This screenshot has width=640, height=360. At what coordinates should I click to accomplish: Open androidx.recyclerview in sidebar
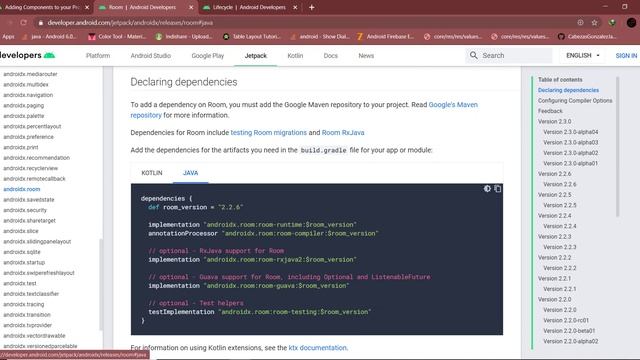point(31,168)
